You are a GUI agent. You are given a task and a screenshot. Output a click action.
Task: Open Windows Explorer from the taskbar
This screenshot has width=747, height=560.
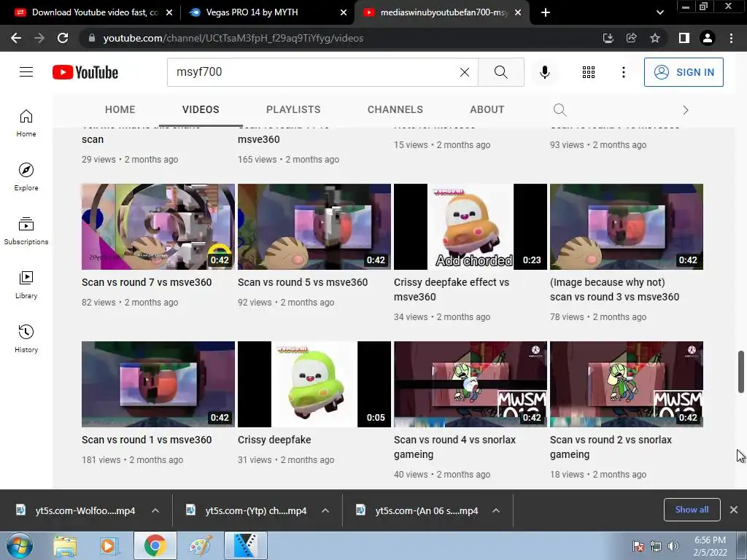tap(65, 545)
